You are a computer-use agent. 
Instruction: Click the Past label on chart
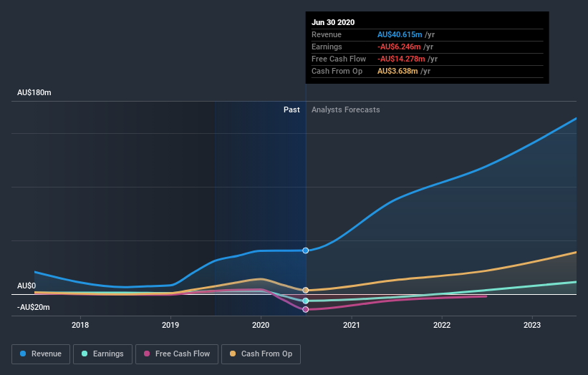coord(291,109)
